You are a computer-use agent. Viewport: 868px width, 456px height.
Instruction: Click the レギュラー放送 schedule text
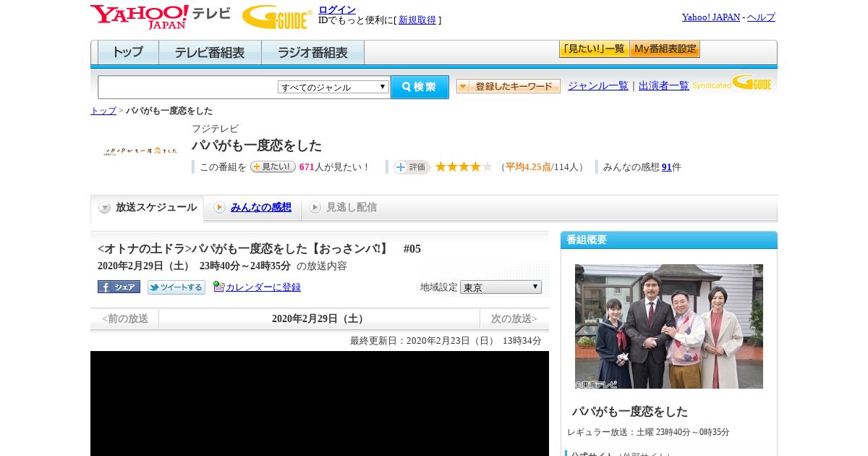648,432
